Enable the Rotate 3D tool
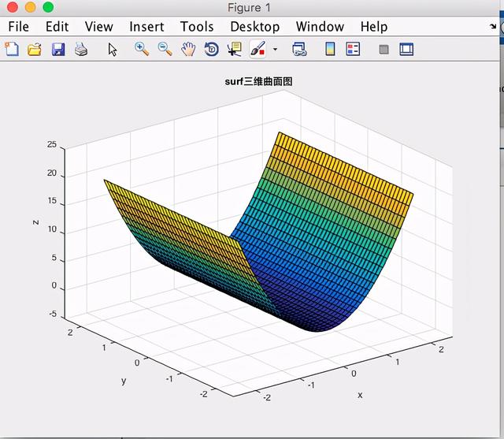 [212, 50]
